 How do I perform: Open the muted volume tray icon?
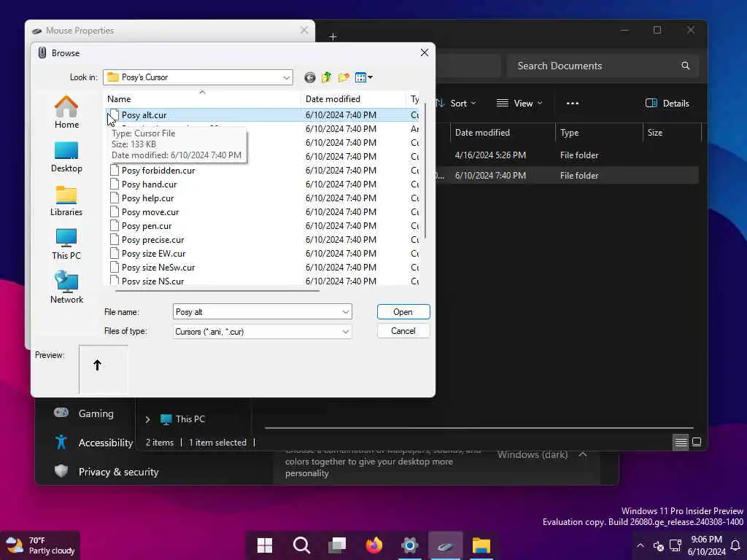[x=659, y=545]
